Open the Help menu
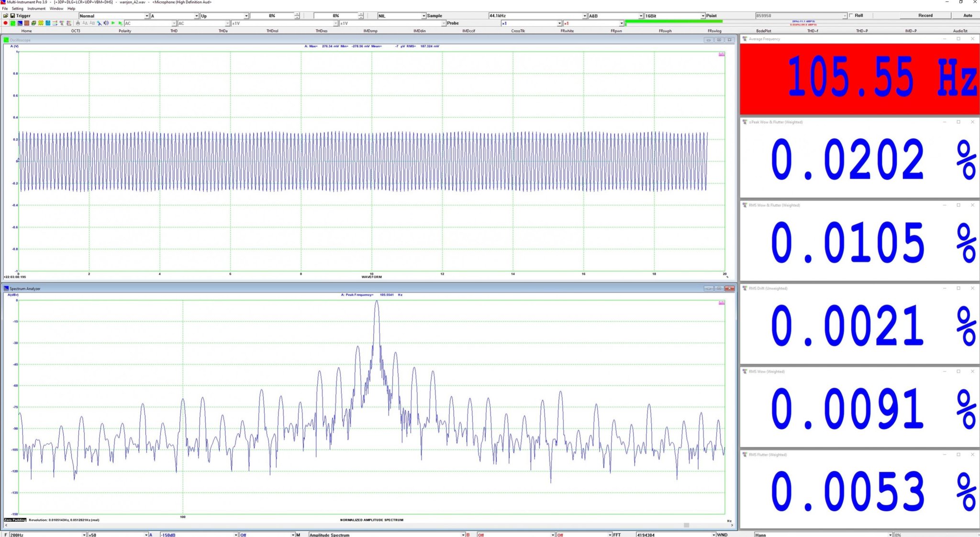This screenshot has width=980, height=537. (71, 9)
